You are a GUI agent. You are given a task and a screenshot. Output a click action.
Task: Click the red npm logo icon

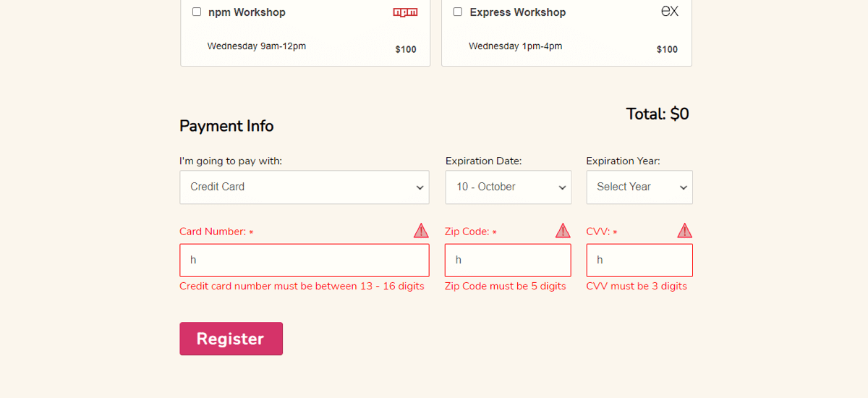405,12
